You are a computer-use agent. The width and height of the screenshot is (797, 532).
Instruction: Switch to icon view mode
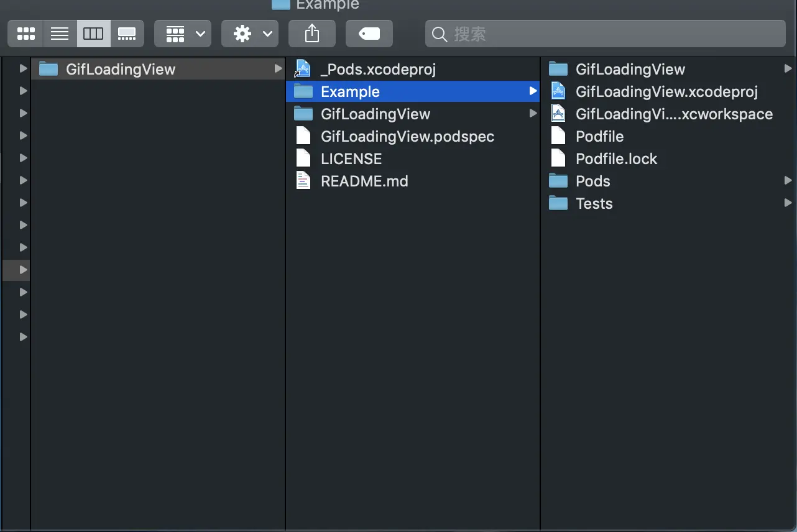pyautogui.click(x=25, y=34)
